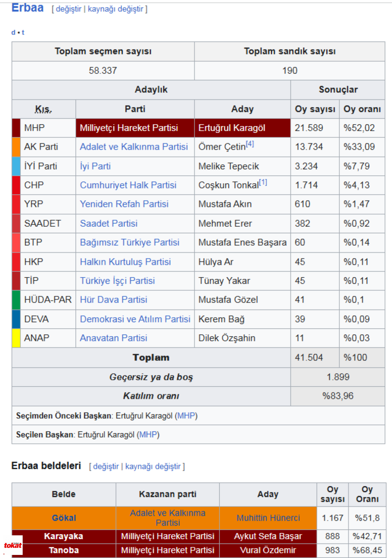
Task: Click the Mustafa Enes Başara cell
Action: pyautogui.click(x=242, y=242)
